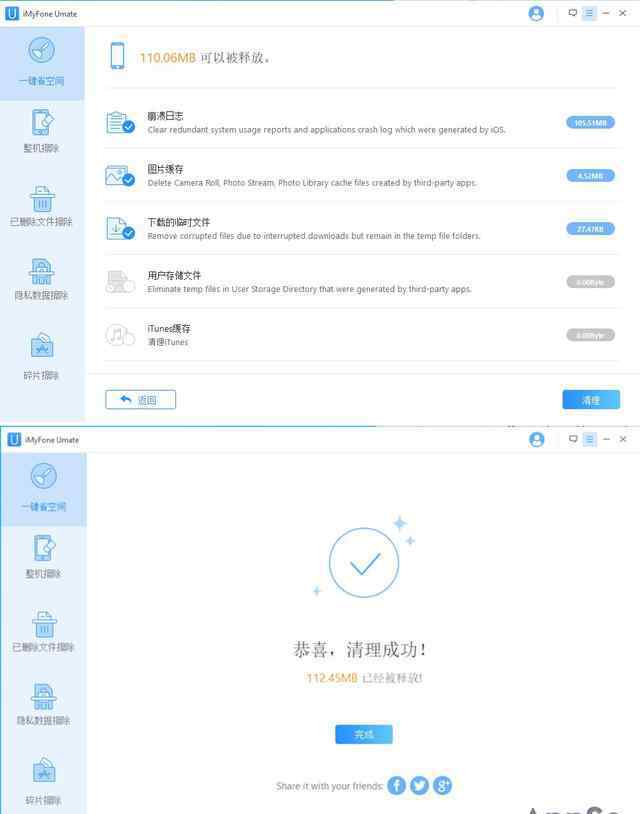Open 已删除文件擦除 trash icon in upper sidebar
Image resolution: width=640 pixels, height=814 pixels.
click(x=42, y=198)
